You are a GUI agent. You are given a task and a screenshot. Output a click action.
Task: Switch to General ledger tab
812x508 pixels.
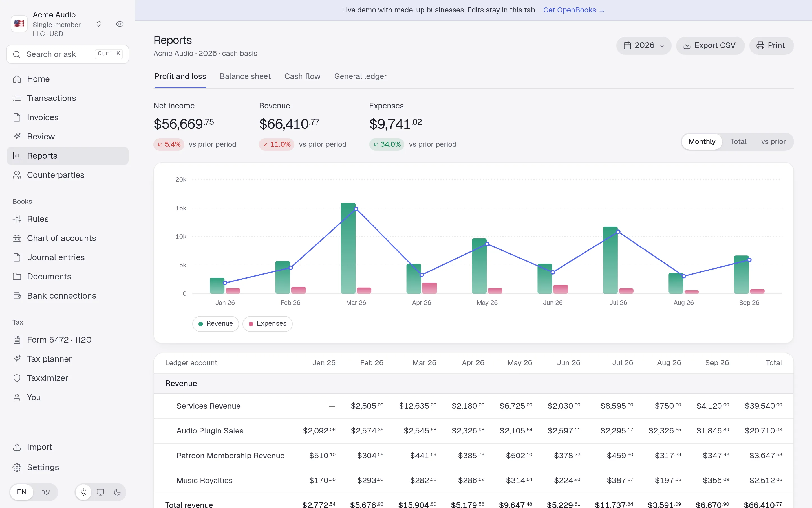click(x=360, y=76)
